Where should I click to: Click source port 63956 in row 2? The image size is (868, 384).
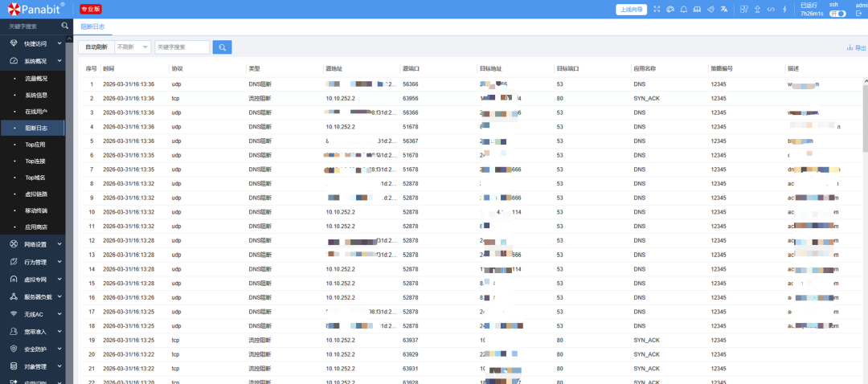tap(411, 99)
